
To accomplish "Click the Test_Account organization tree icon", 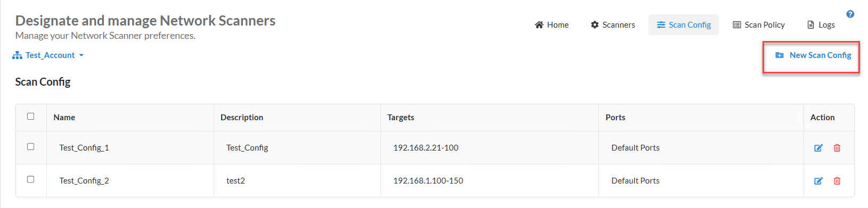I will coord(17,55).
